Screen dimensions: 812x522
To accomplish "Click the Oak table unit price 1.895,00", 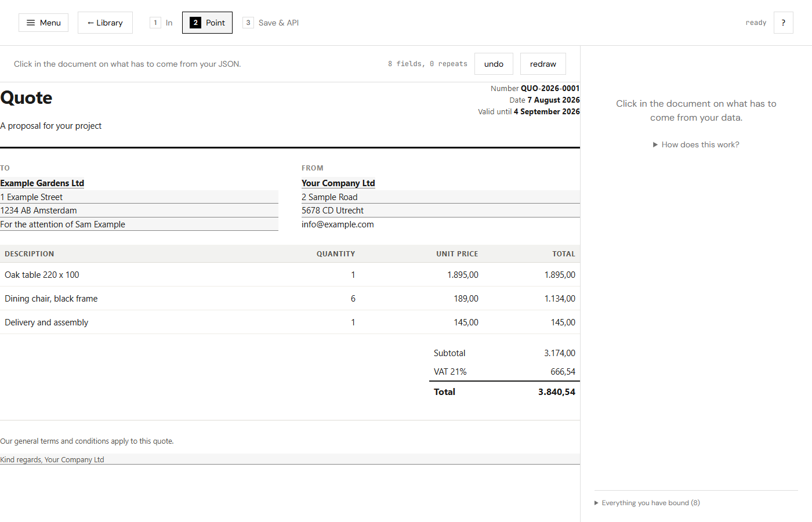I will [463, 275].
